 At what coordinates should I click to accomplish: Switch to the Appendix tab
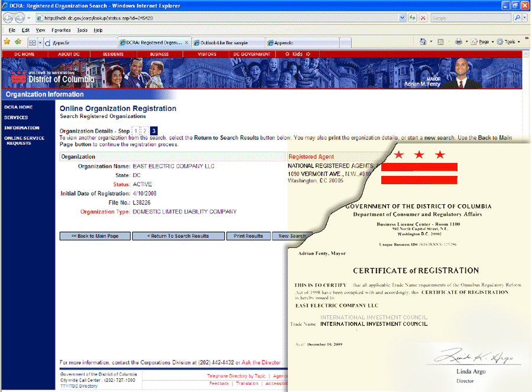click(x=302, y=43)
